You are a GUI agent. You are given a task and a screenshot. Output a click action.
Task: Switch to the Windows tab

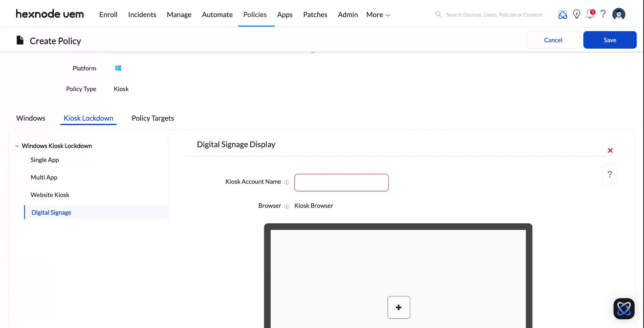[31, 118]
